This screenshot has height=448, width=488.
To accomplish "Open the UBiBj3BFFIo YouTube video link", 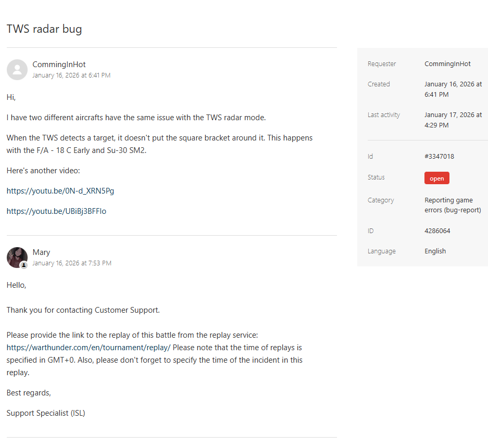I will tap(56, 211).
